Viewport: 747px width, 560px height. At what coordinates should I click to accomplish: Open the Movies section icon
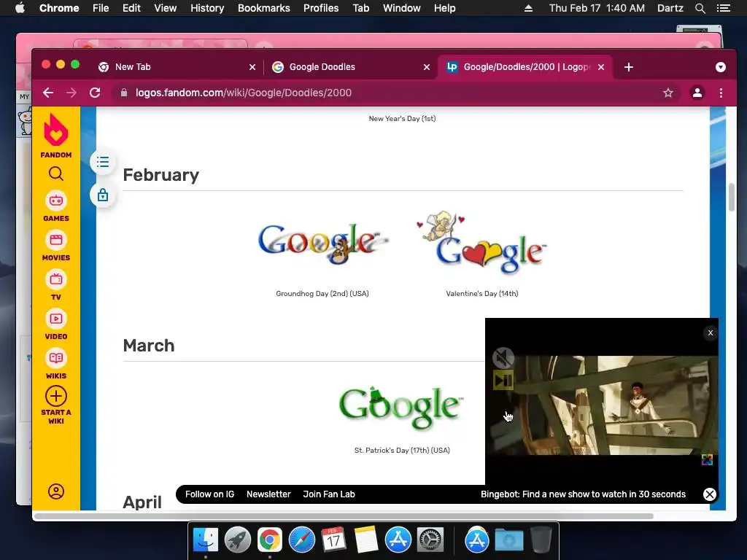[x=55, y=240]
